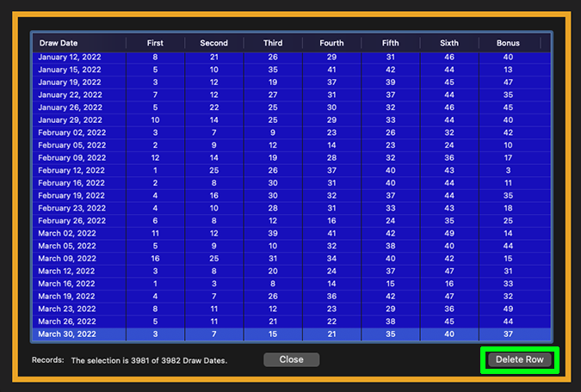Select the March 09, 2022 draw date
The image size is (581, 392).
tap(67, 259)
